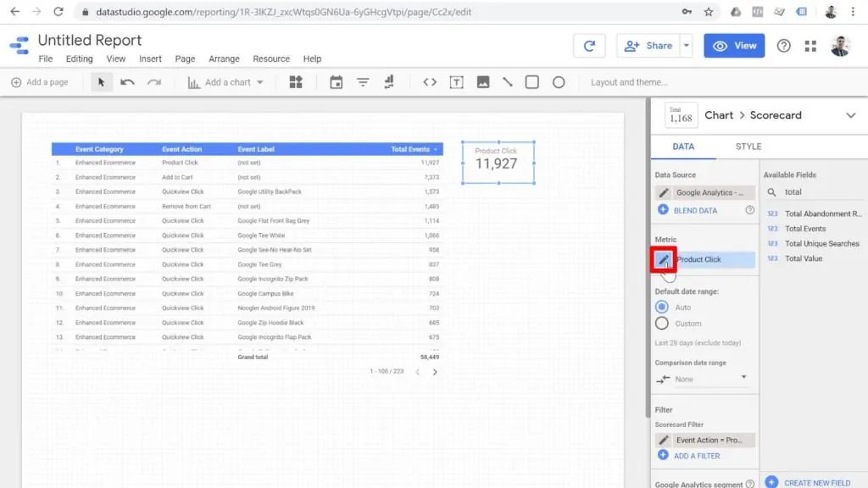868x488 pixels.
Task: Add a date range control
Action: 337,82
